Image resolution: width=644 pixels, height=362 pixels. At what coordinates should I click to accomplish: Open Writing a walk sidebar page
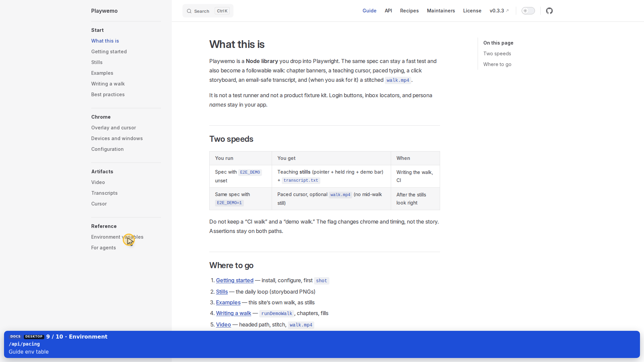(x=108, y=84)
